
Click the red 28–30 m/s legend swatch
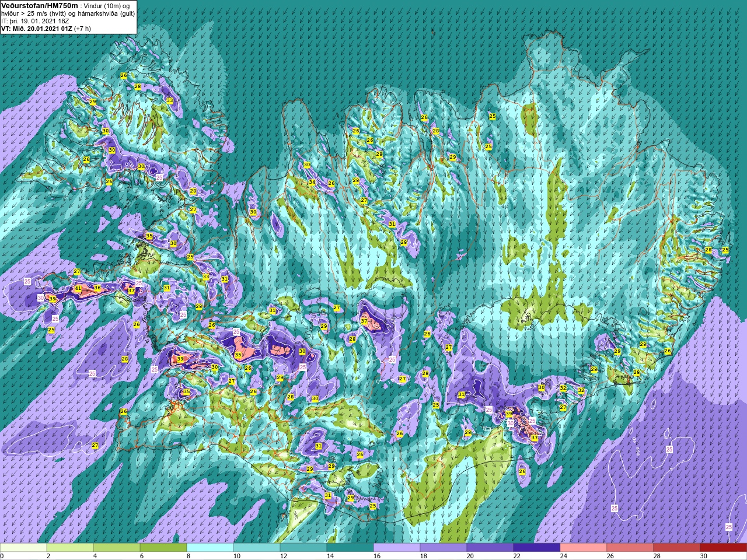tap(677, 548)
